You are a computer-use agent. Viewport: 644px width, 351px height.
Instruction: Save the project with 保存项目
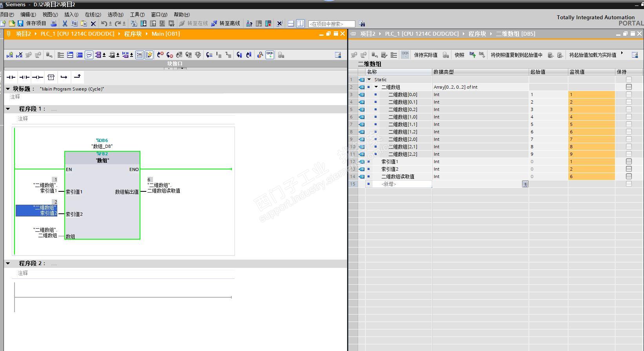pos(32,24)
